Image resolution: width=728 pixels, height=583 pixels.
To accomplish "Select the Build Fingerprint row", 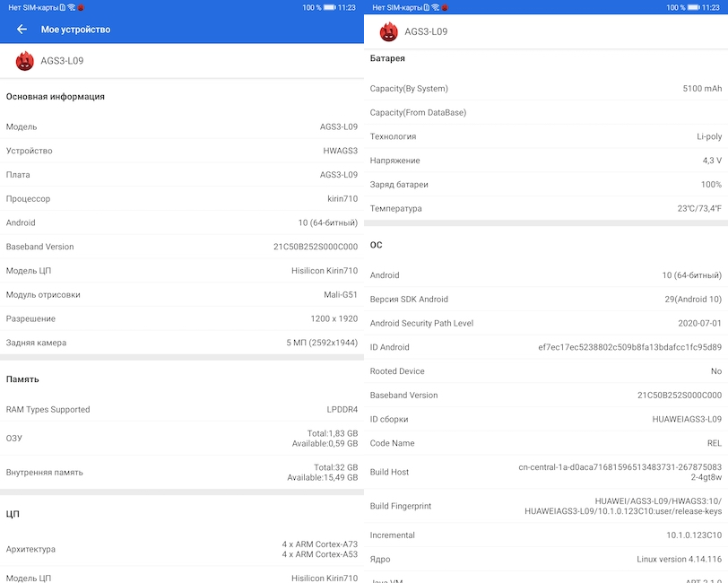I will coord(546,506).
